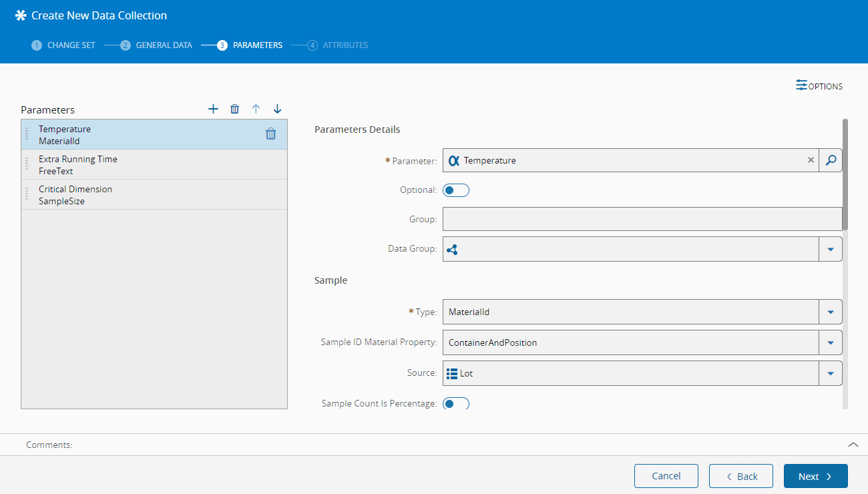Expand the Source dropdown showing Lot
The height and width of the screenshot is (494, 868).
(831, 373)
